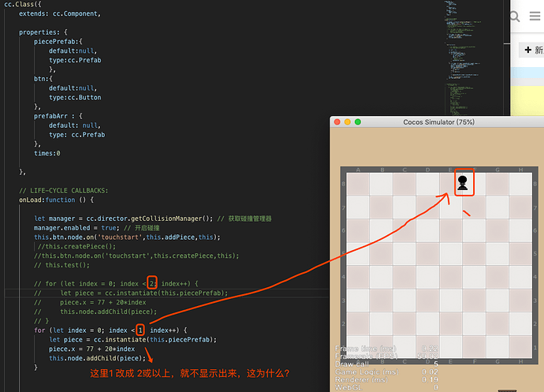The width and height of the screenshot is (544, 392).
Task: Click 'Draw call' stat in simulator
Action: point(352,364)
